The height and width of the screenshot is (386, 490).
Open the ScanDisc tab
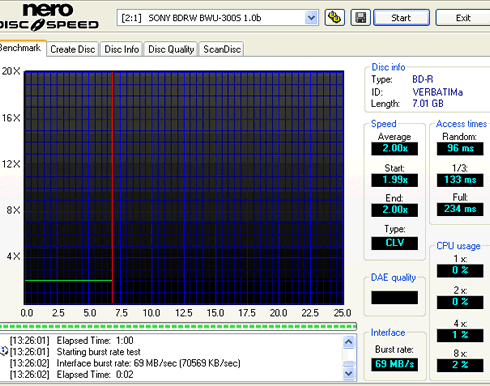pyautogui.click(x=222, y=49)
